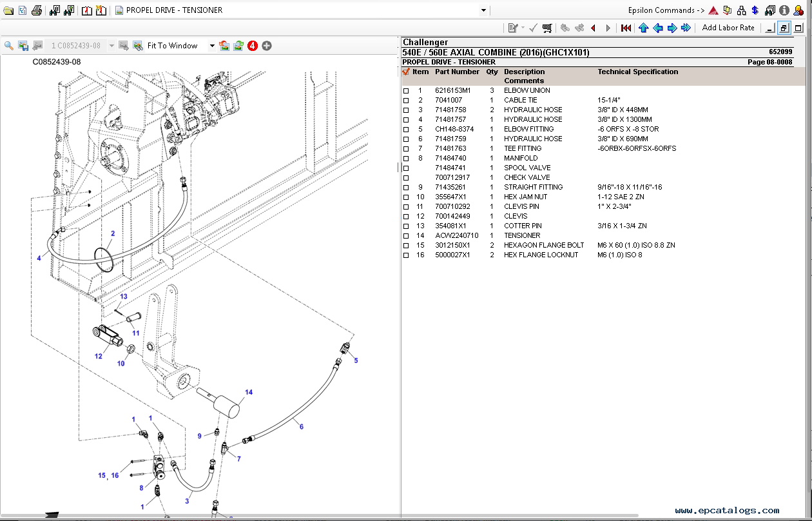This screenshot has width=812, height=521.
Task: Select checkbox for part 71481758
Action: [406, 110]
